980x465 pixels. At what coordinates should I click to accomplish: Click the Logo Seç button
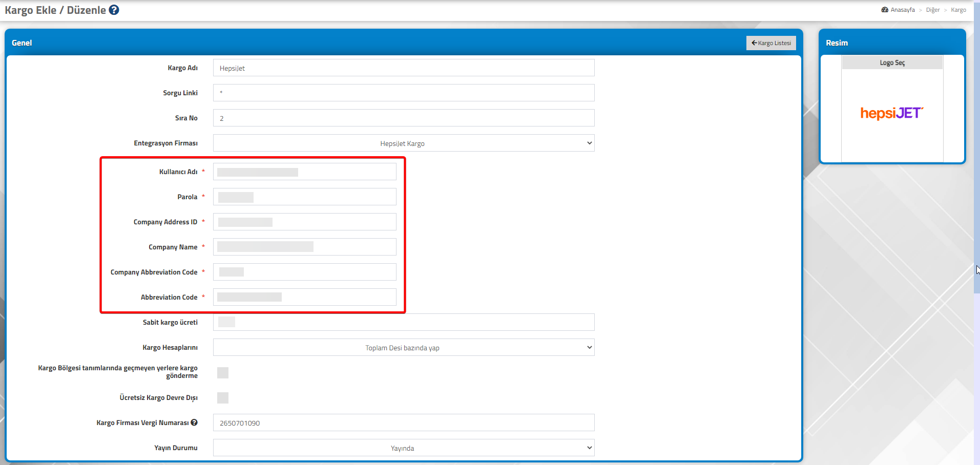click(x=892, y=62)
